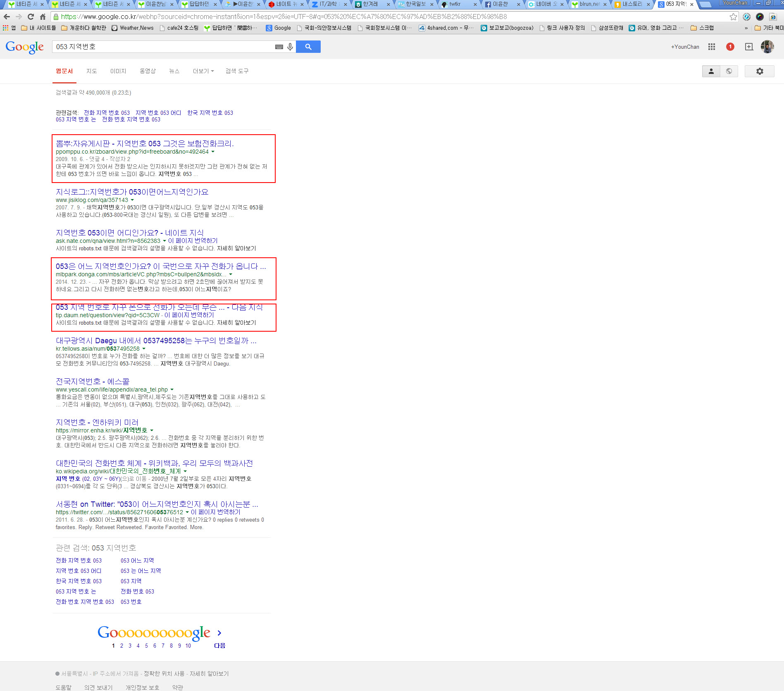The image size is (784, 691).
Task: Expand dropdown arrow beside ppomppu.co.kr URL
Action: click(213, 152)
